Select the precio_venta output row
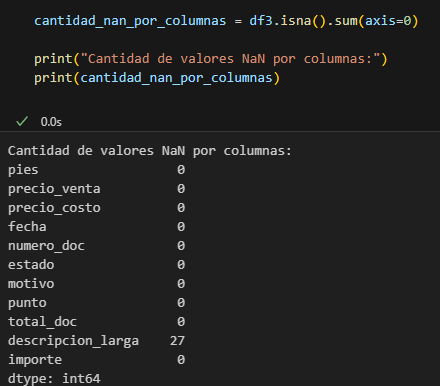 click(96, 189)
